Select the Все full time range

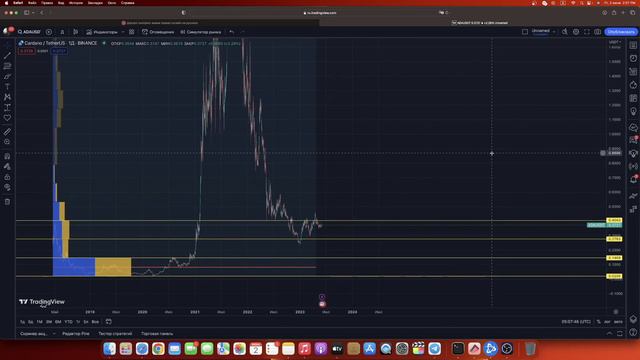coord(95,322)
